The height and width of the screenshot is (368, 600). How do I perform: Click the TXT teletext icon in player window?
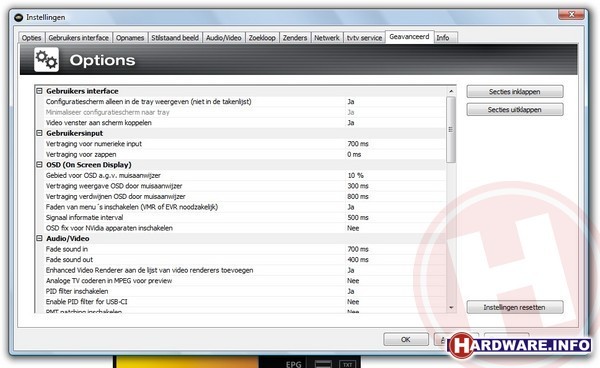point(347,364)
